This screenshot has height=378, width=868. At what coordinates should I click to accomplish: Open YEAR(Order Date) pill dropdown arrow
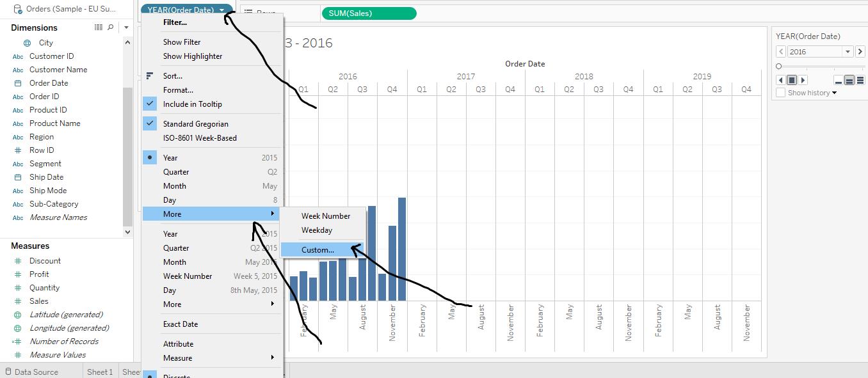[x=221, y=10]
